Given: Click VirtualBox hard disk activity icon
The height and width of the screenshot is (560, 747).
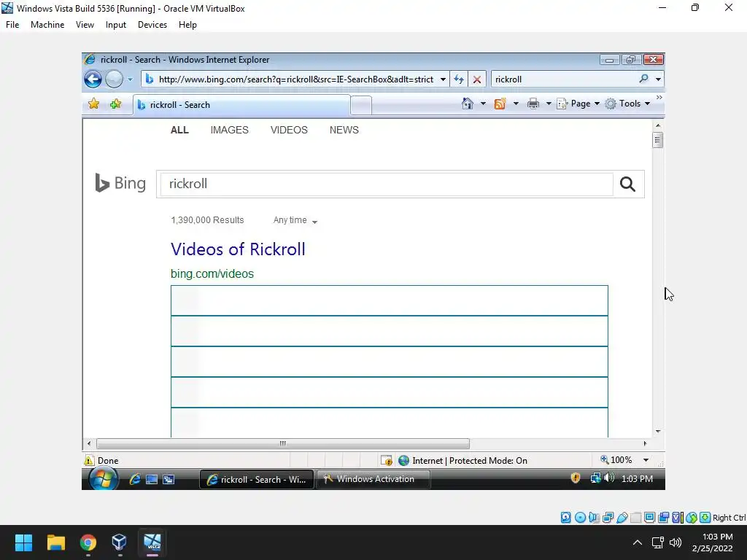Looking at the screenshot, I should [x=565, y=518].
